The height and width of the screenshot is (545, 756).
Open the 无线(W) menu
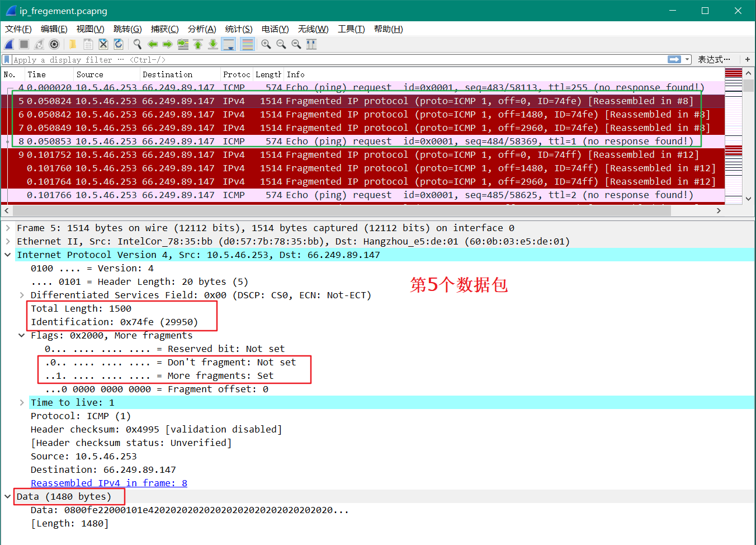click(x=313, y=29)
